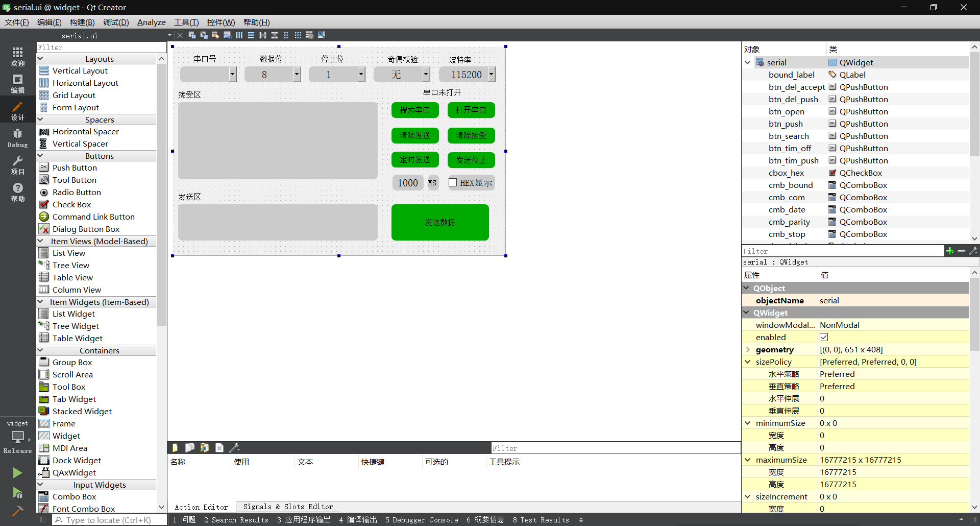Switch to Design (设计) mode
The image size is (980, 526).
coord(18,111)
